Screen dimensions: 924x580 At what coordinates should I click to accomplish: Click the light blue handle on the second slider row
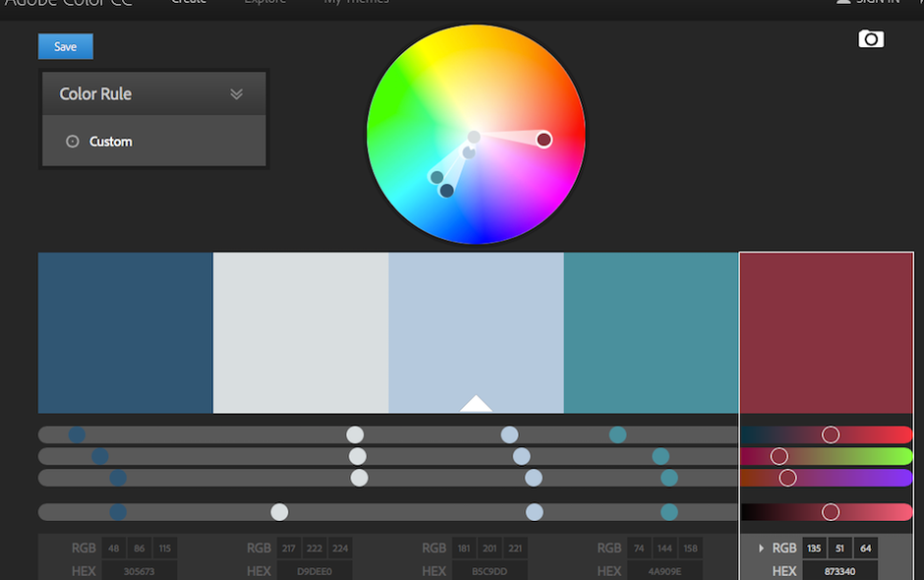(522, 456)
